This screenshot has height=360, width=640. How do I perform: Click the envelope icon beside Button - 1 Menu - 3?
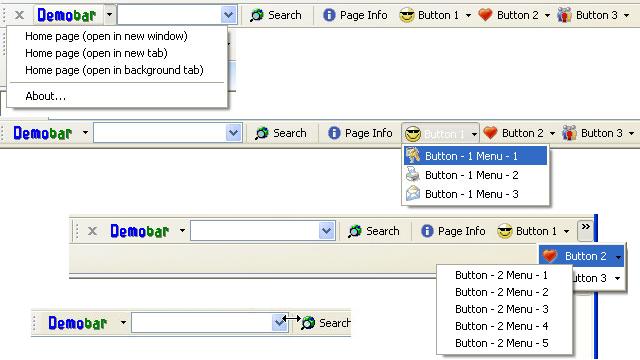click(x=413, y=193)
